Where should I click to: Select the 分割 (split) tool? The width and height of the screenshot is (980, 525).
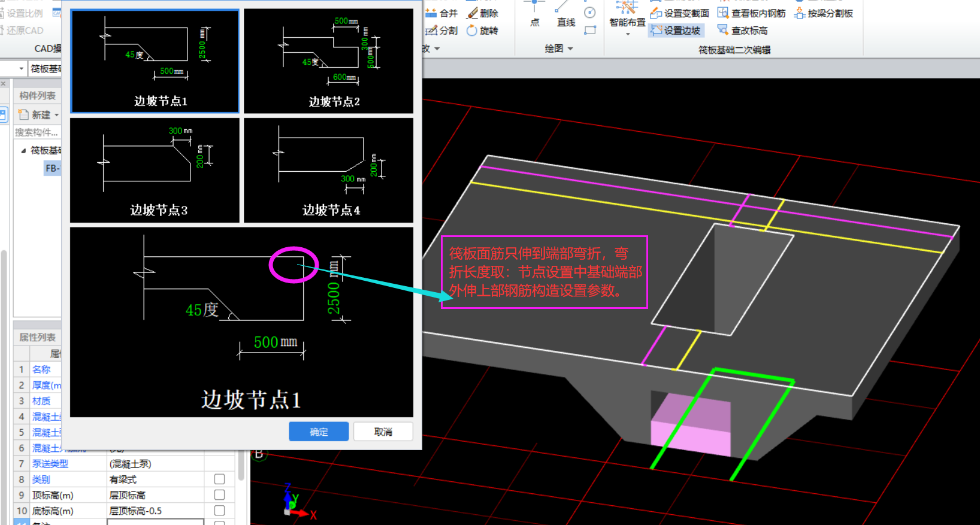441,31
